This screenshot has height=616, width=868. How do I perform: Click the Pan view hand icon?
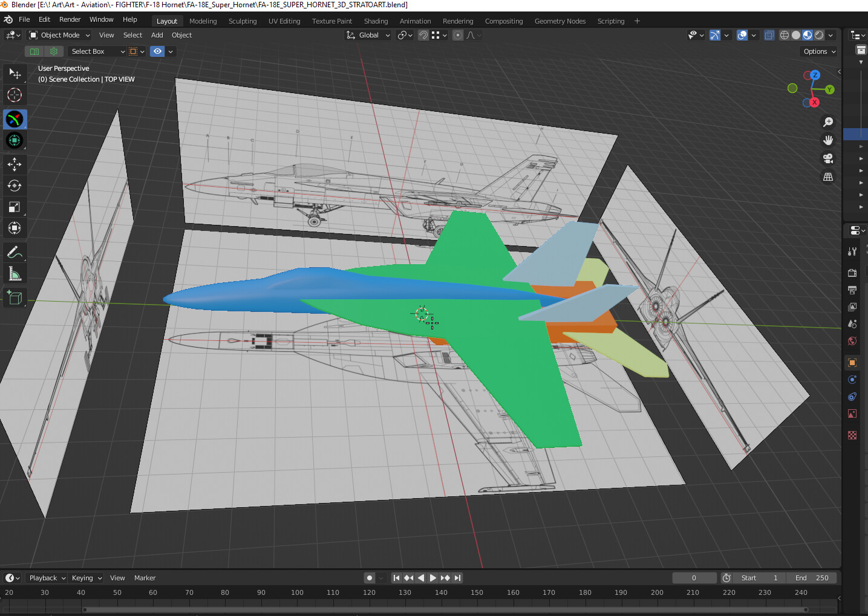(x=828, y=140)
